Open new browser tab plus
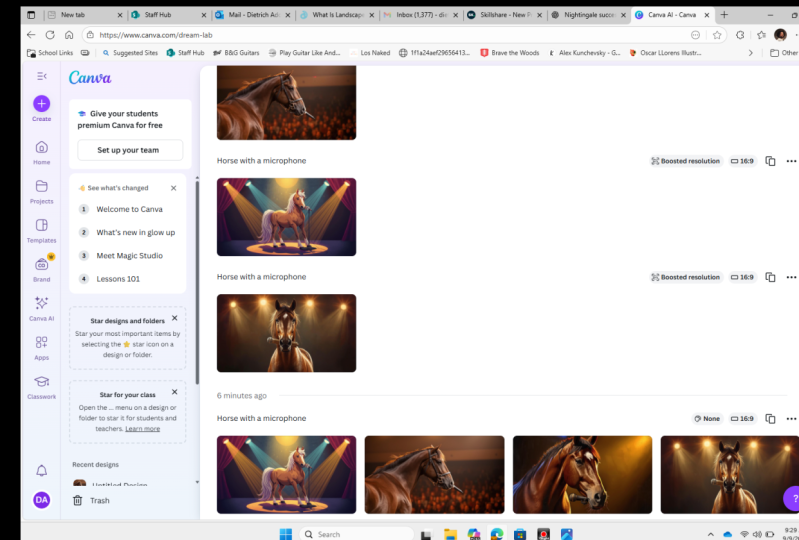The width and height of the screenshot is (799, 540). pyautogui.click(x=724, y=15)
